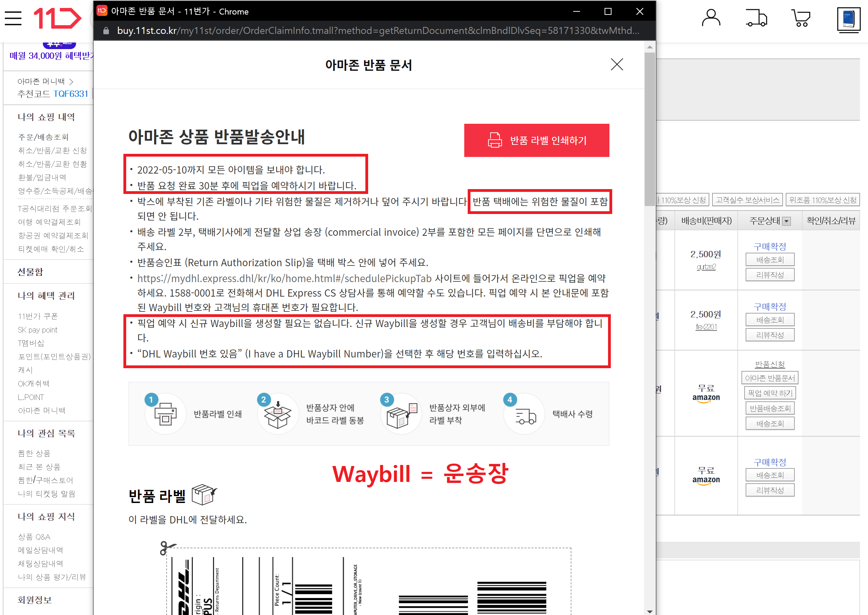Screen dimensions: 868x615
Task: Click the print return label button
Action: coord(536,140)
